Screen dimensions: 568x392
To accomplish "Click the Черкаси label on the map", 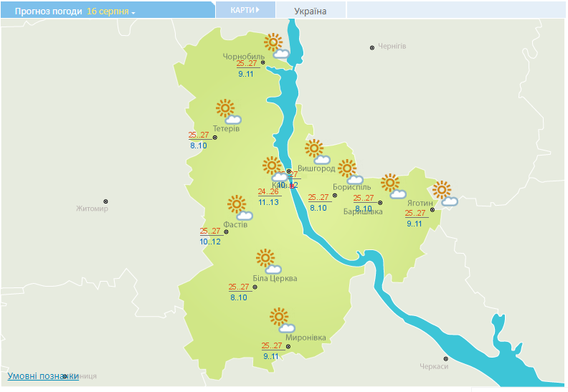I will pyautogui.click(x=434, y=366).
